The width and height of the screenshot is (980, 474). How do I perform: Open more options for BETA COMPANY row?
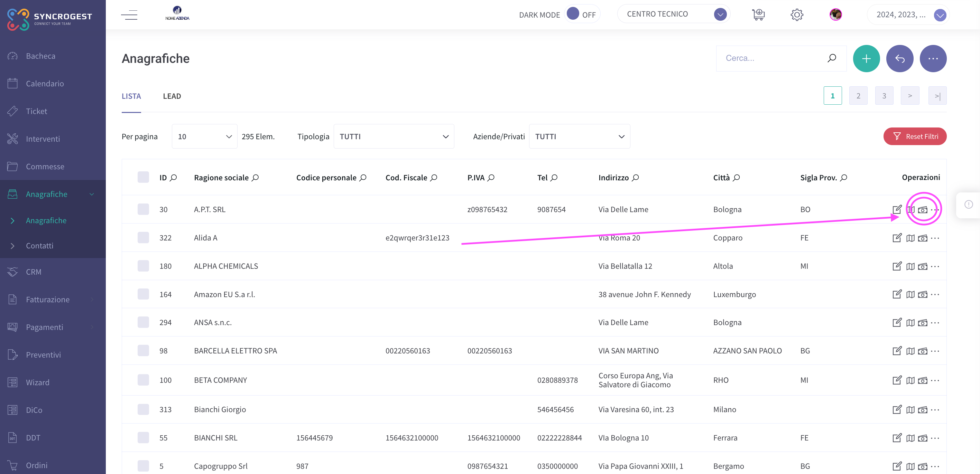click(935, 380)
